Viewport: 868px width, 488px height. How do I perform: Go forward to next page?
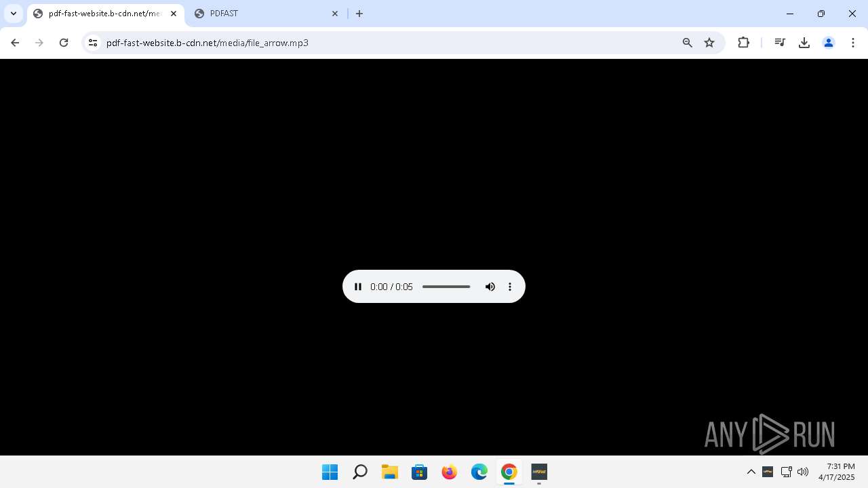[39, 43]
